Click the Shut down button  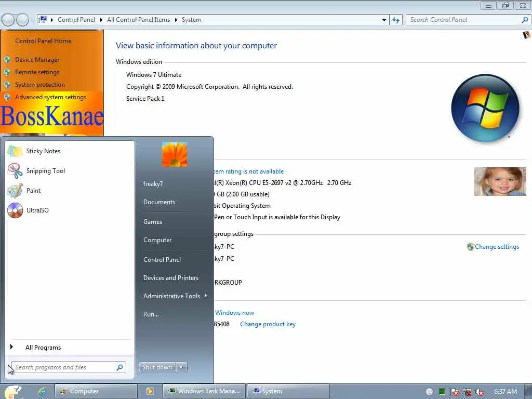157,367
